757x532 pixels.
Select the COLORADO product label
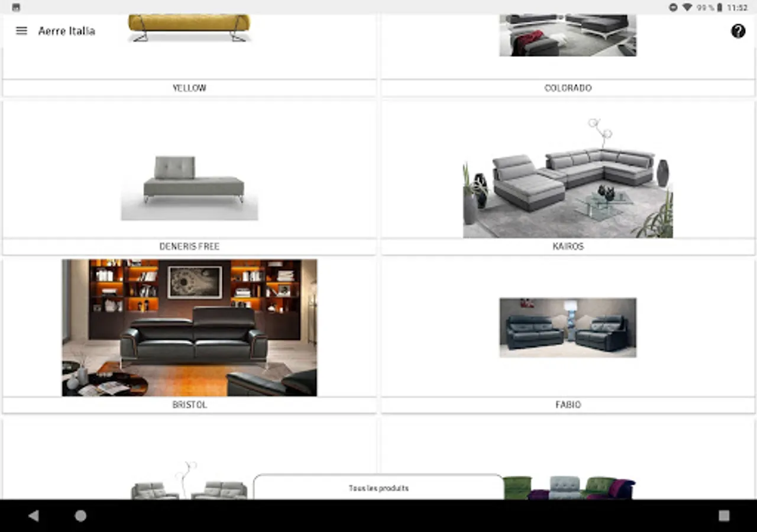click(568, 88)
